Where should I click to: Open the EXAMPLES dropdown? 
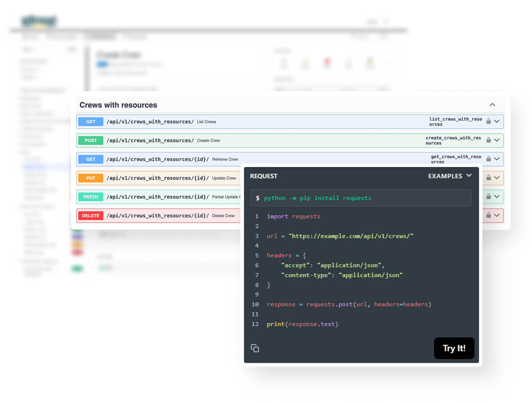coord(450,176)
